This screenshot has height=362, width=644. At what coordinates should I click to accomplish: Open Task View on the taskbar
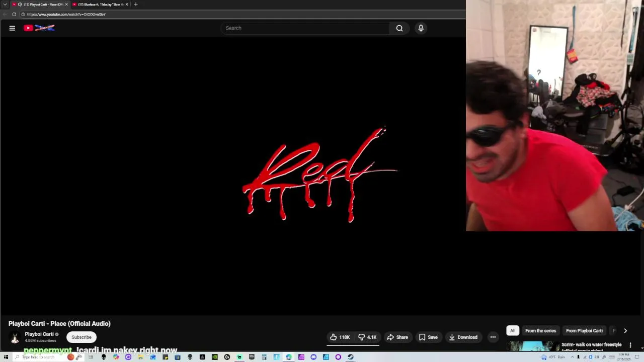click(x=91, y=357)
